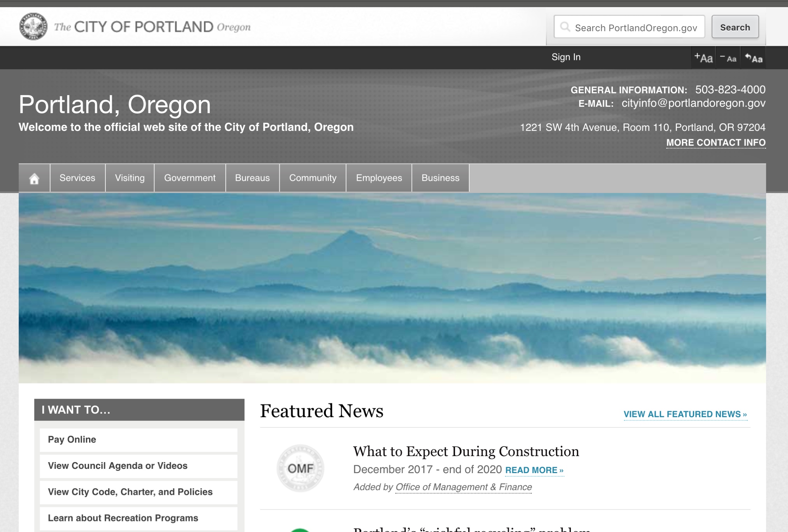
Task: Select Pay Online option
Action: 138,440
